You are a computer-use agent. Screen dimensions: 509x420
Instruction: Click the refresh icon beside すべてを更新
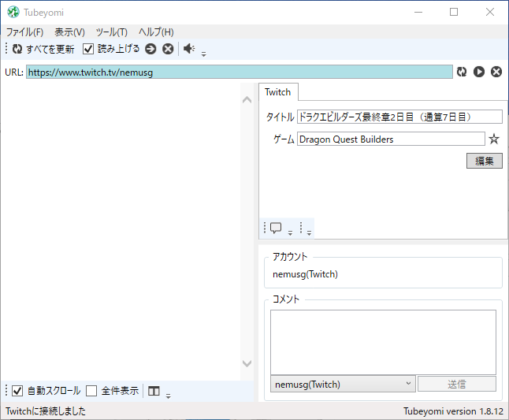17,49
